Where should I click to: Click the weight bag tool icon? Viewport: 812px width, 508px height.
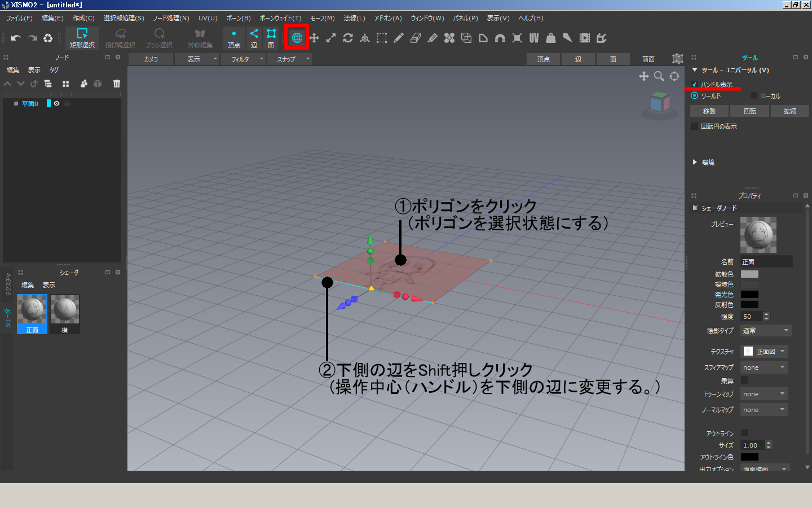[x=551, y=38]
